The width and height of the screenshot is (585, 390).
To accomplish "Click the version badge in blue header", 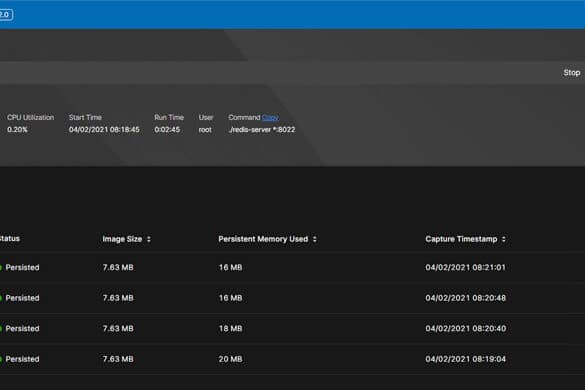I will (6, 15).
